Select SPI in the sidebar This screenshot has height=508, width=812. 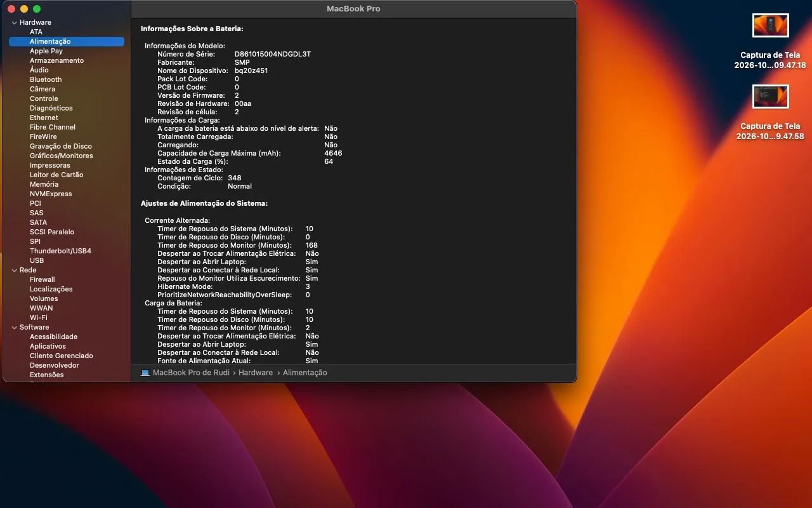[x=35, y=241]
